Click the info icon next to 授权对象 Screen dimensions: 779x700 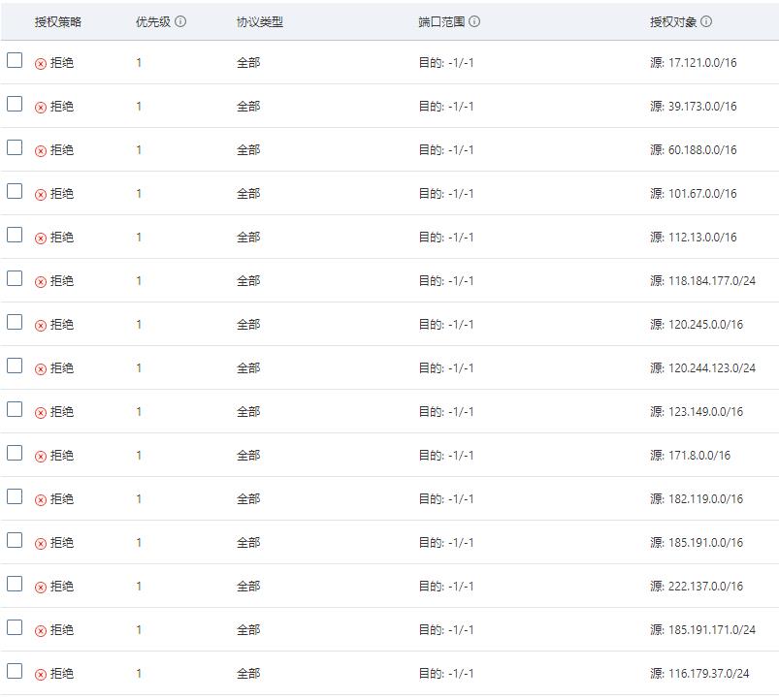pyautogui.click(x=706, y=21)
